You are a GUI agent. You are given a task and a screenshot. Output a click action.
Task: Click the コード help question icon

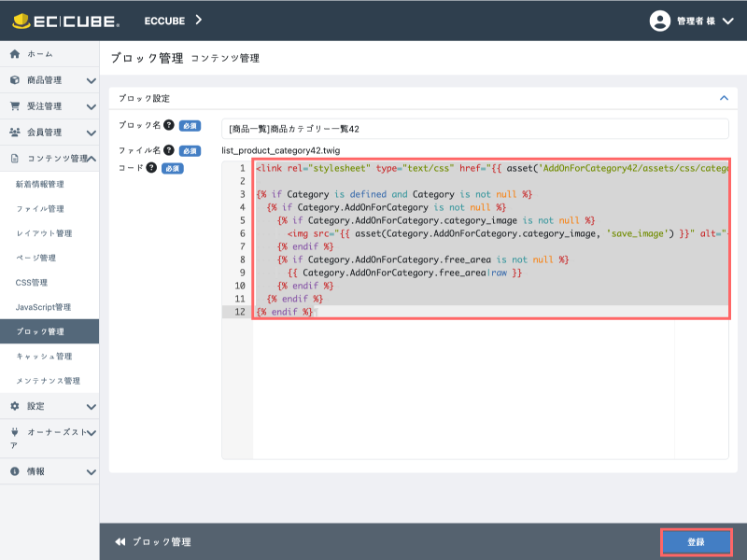151,168
